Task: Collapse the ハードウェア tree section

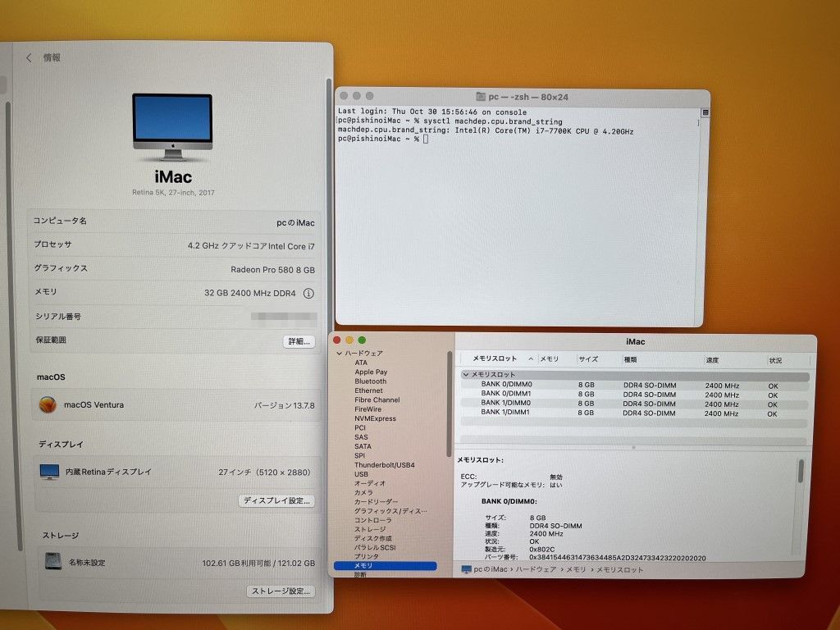Action: click(339, 354)
